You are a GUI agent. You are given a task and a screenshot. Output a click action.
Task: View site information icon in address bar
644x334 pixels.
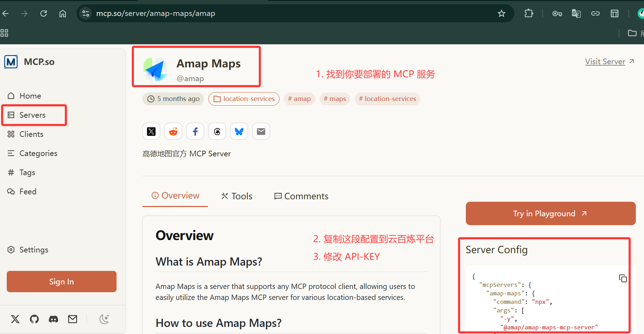86,13
